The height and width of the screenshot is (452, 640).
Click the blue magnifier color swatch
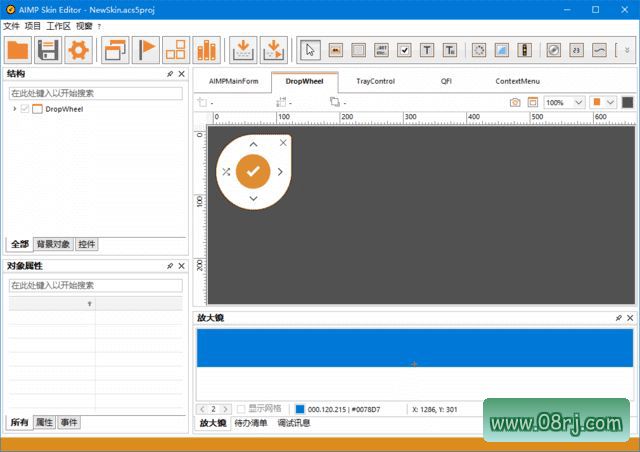coord(300,409)
